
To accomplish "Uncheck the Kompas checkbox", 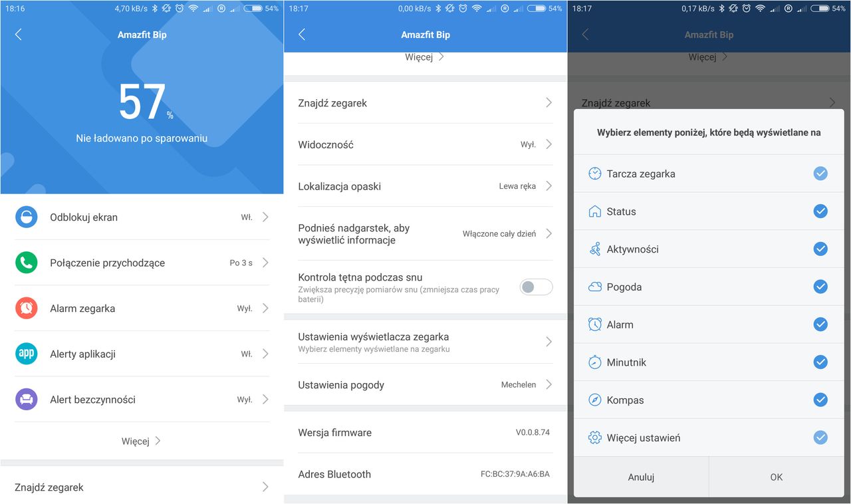I will click(820, 400).
